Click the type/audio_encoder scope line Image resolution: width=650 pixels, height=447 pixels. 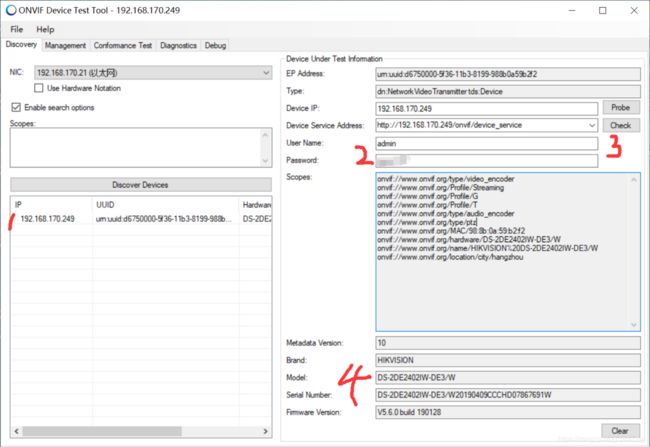446,214
